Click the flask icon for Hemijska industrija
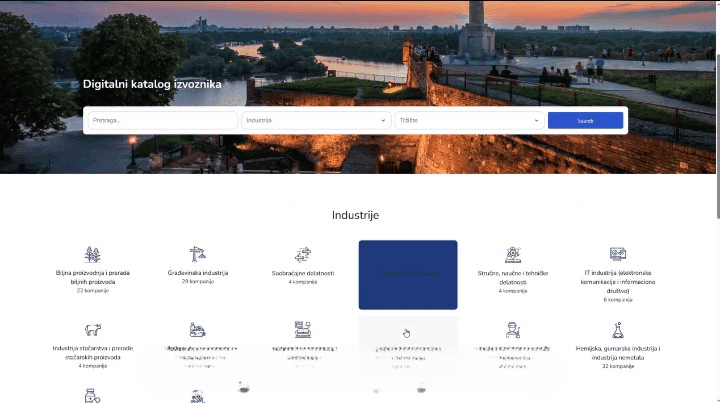This screenshot has height=403, width=720. coord(618,330)
